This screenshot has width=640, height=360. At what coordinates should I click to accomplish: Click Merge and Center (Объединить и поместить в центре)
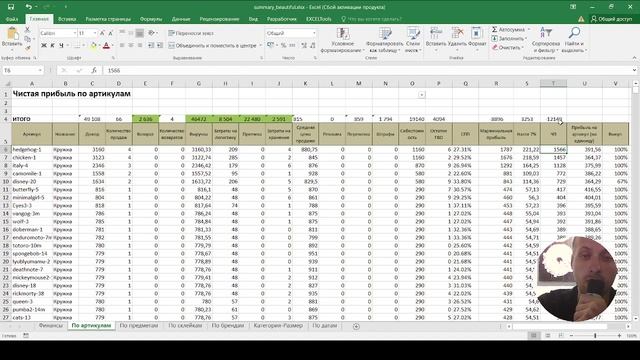pyautogui.click(x=212, y=45)
